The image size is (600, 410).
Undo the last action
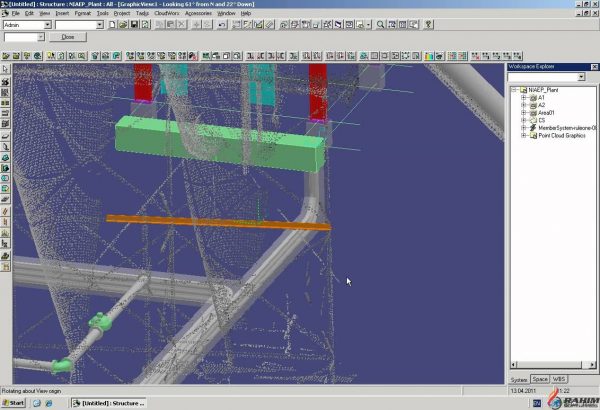[222, 25]
